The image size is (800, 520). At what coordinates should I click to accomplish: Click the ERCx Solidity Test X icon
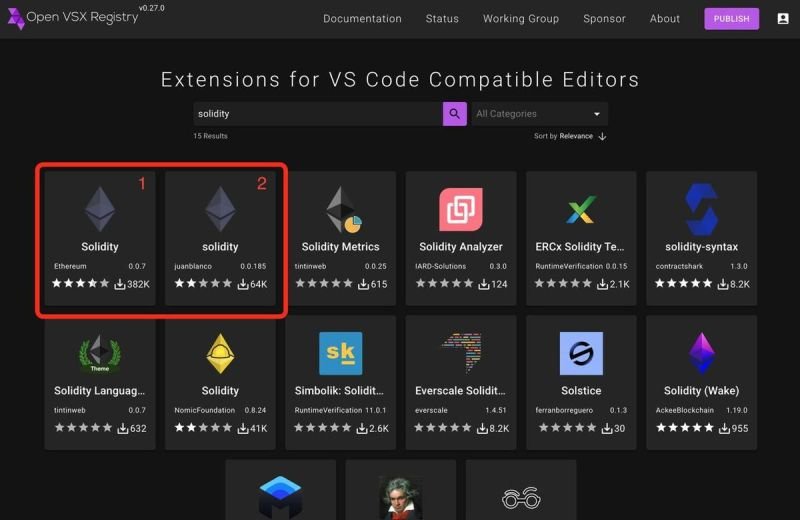[581, 210]
